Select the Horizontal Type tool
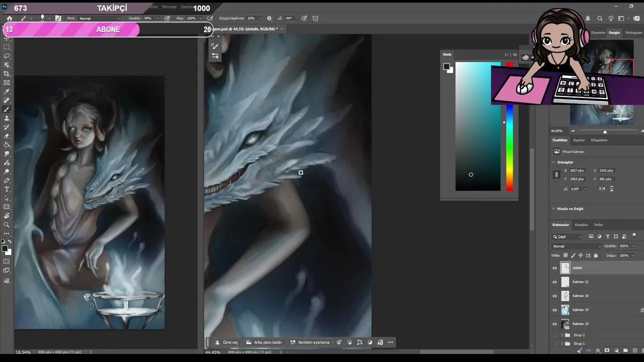The width and height of the screenshot is (644, 362). click(x=7, y=190)
